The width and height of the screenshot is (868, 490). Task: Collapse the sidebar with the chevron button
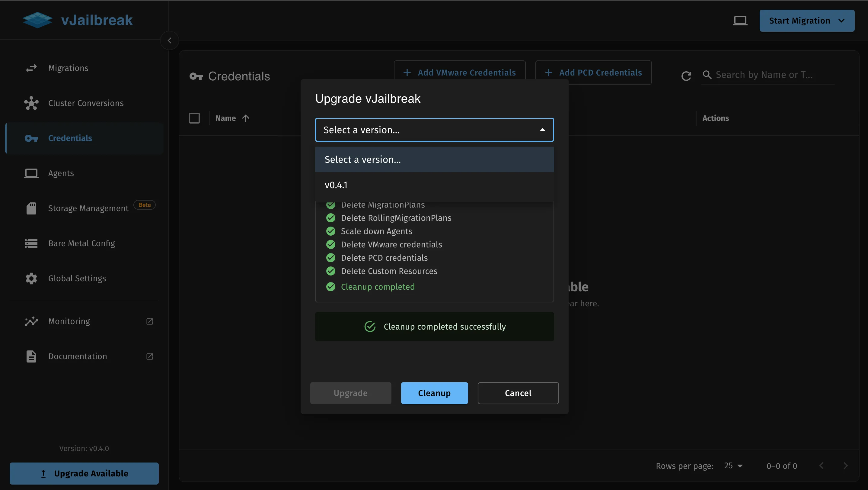coord(170,40)
